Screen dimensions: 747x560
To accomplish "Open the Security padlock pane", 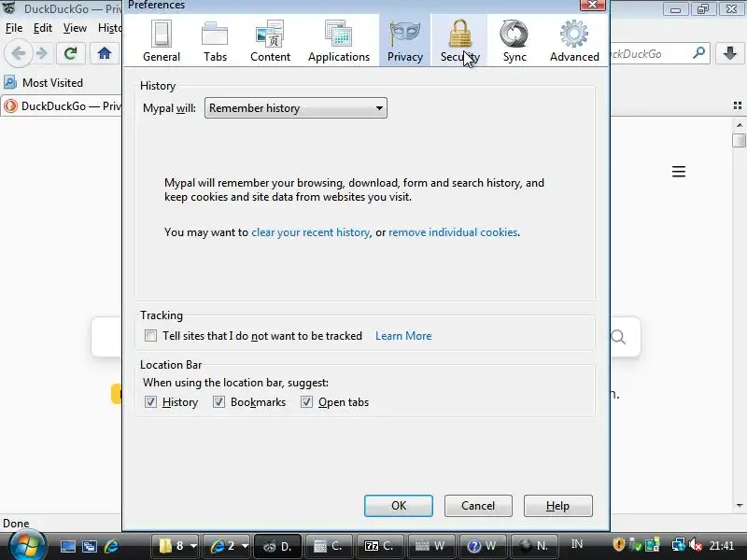I will point(459,41).
